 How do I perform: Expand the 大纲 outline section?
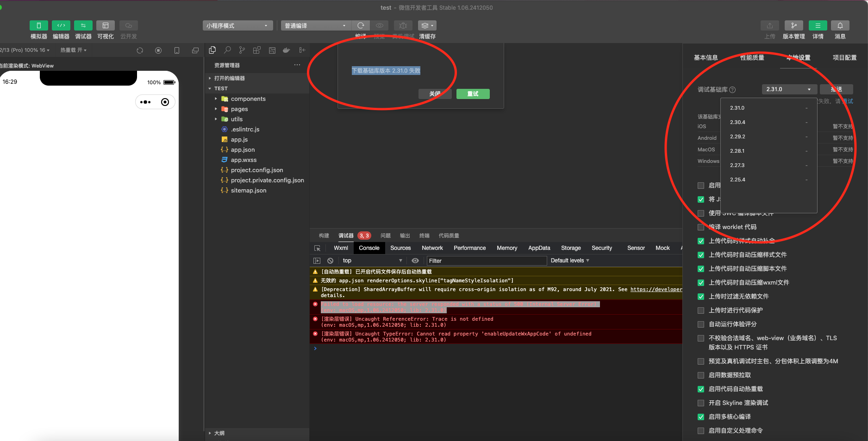click(257, 433)
